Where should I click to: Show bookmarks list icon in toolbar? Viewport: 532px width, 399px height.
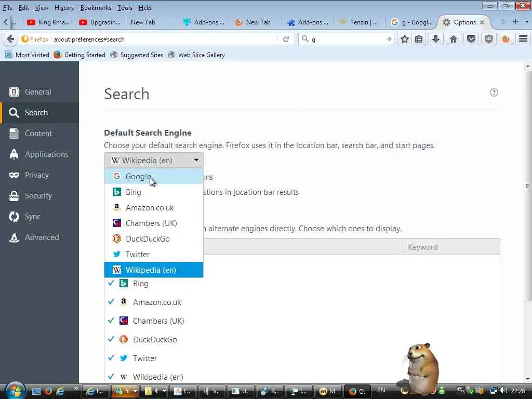pos(419,39)
